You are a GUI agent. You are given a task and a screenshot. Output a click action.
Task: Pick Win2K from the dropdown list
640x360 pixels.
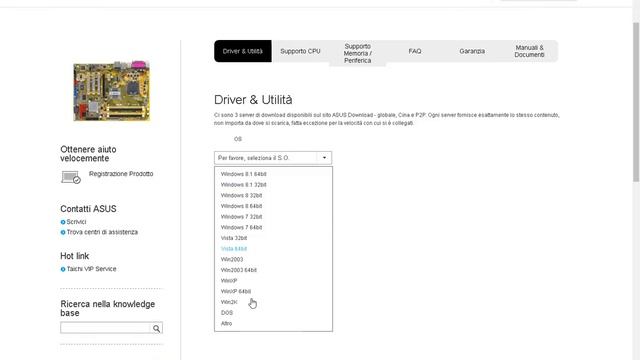click(229, 302)
